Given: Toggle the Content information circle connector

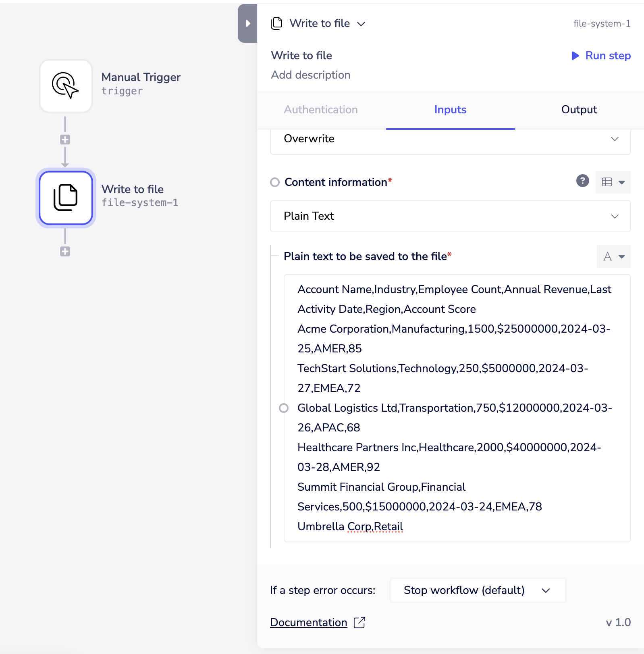Looking at the screenshot, I should coord(275,182).
